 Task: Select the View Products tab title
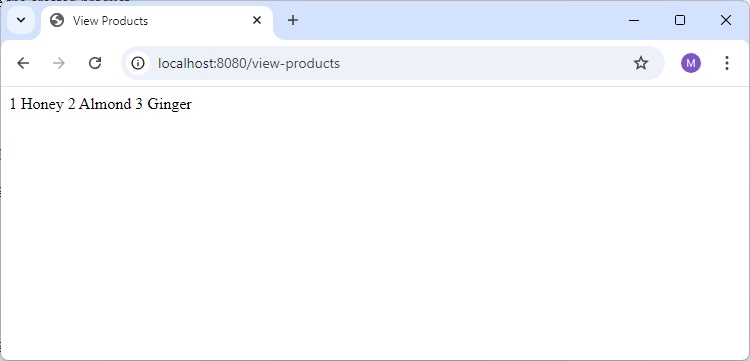click(x=110, y=21)
